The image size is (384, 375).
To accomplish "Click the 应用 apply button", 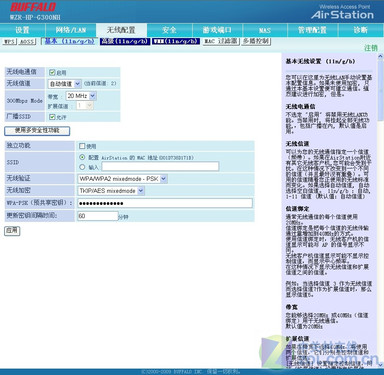I will point(12,231).
